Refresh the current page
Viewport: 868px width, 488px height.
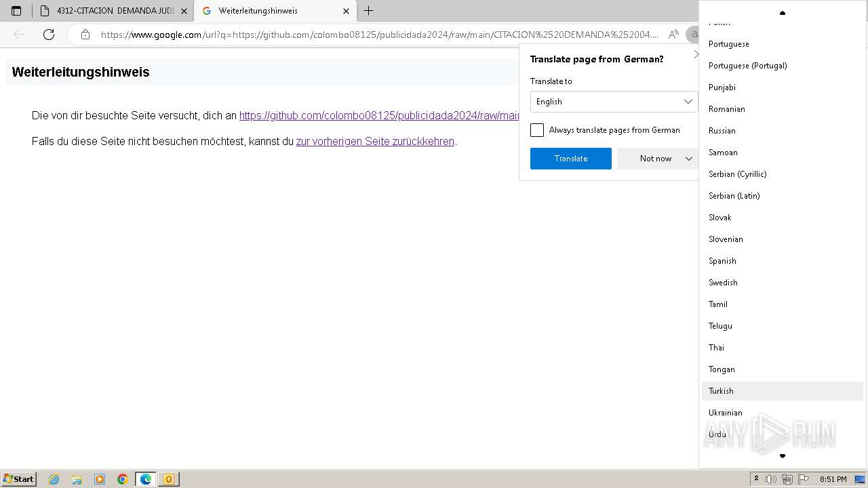click(49, 35)
